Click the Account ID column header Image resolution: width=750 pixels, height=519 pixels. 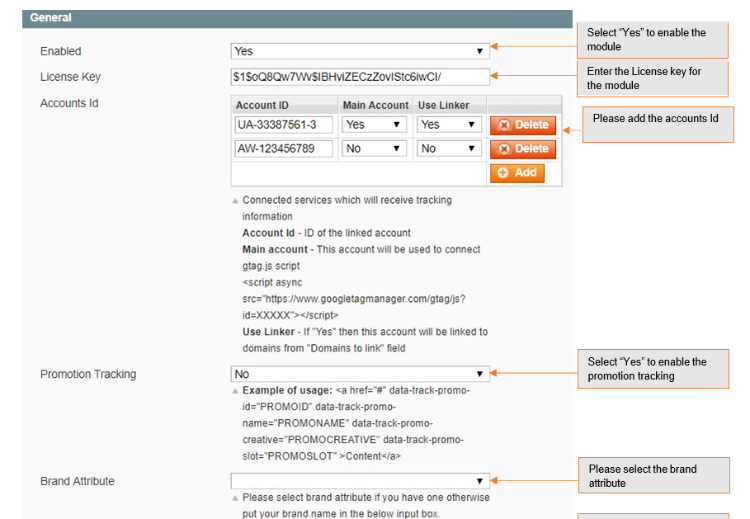pos(284,105)
